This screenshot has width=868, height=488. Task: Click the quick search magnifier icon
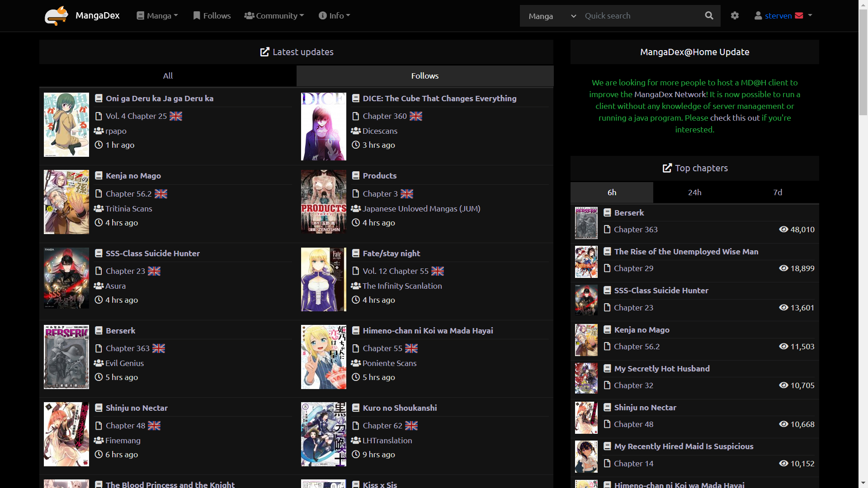[709, 16]
